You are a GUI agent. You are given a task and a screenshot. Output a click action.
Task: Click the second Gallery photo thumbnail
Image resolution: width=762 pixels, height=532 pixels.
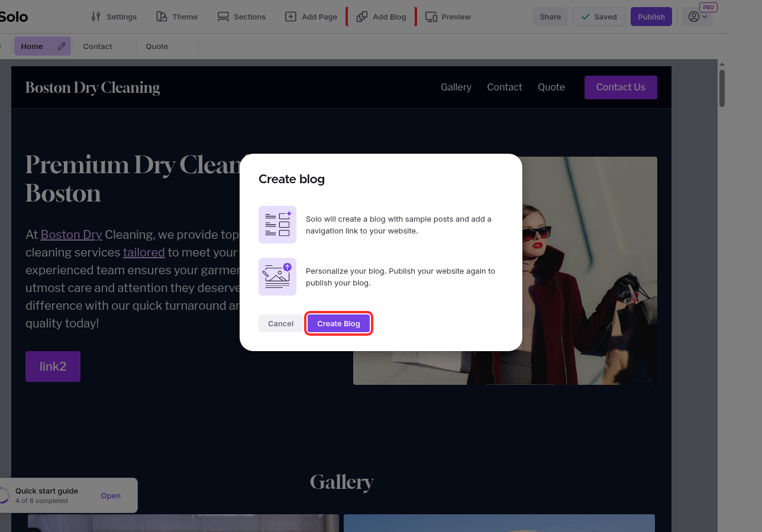pos(499,523)
